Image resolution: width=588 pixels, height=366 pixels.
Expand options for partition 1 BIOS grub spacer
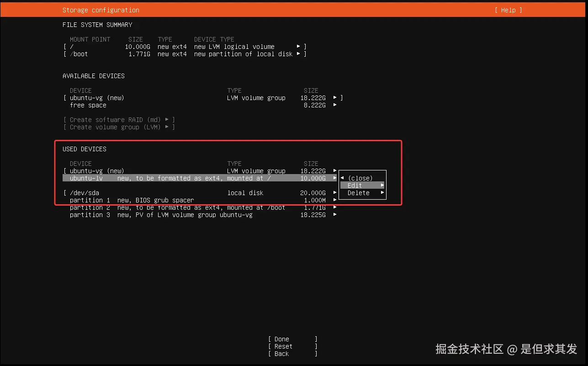[x=335, y=200]
